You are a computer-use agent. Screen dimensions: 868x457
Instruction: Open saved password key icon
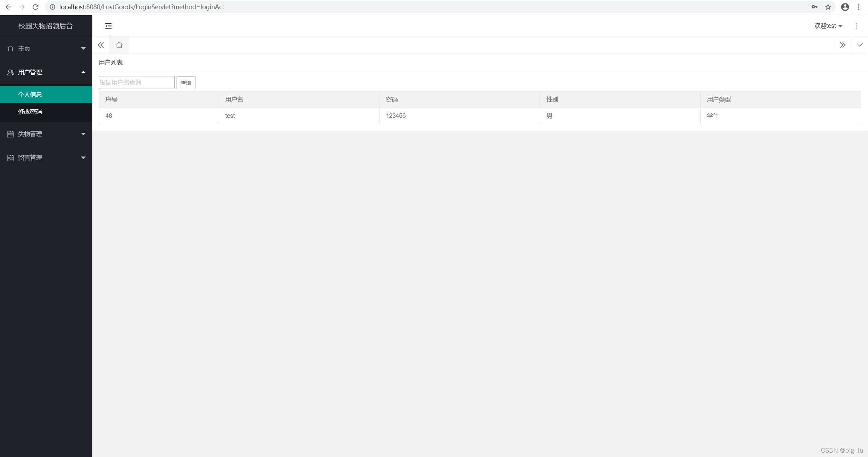coord(814,7)
